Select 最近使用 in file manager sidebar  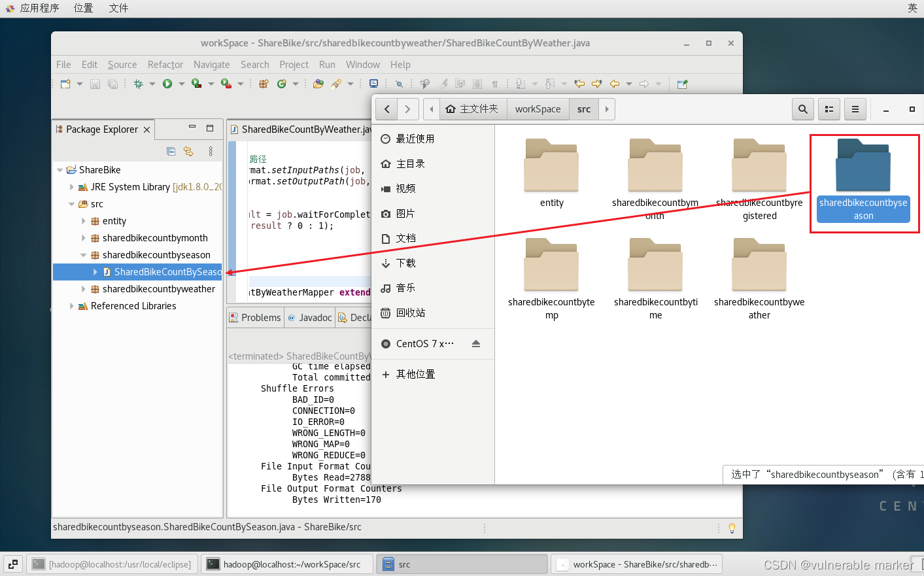[x=433, y=139]
